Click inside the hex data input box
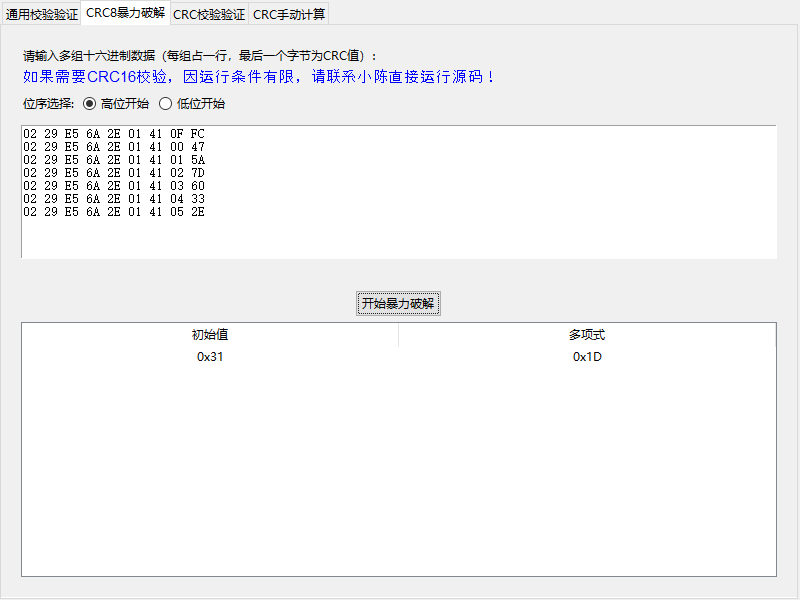Image resolution: width=800 pixels, height=600 pixels. 399,192
